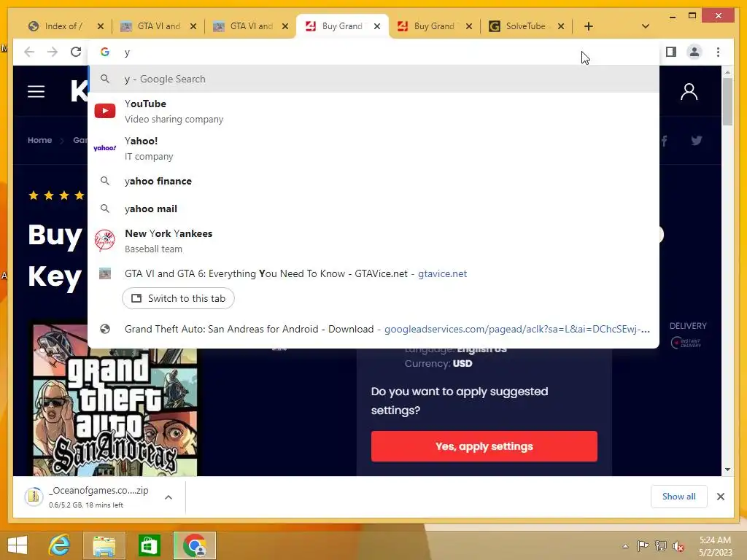
Task: Click 'Switch to this tab' button
Action: point(178,298)
